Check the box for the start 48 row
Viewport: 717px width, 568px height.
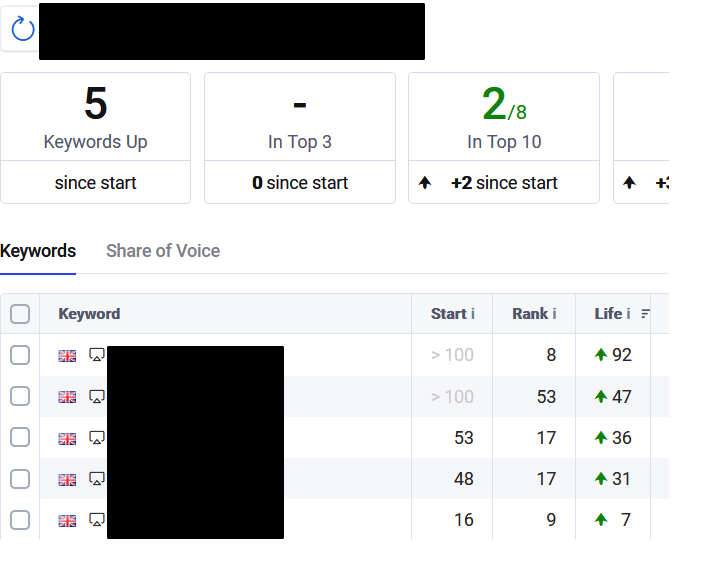pyautogui.click(x=20, y=479)
